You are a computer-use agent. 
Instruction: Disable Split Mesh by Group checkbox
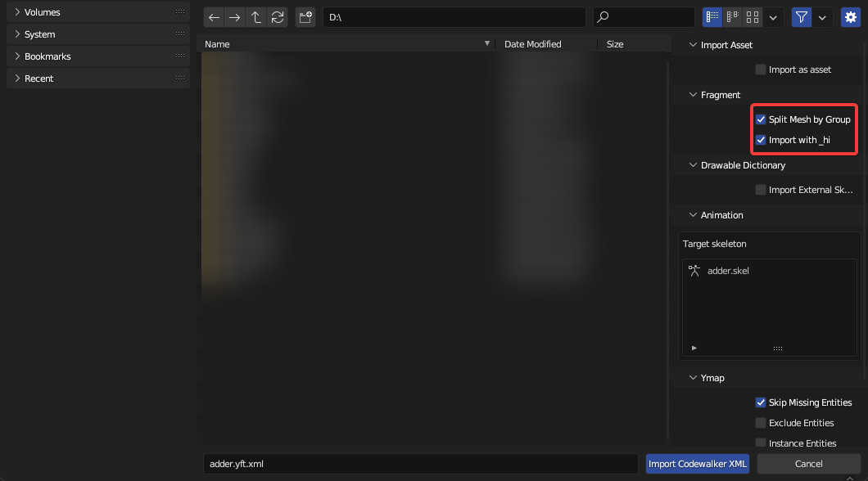pos(761,119)
